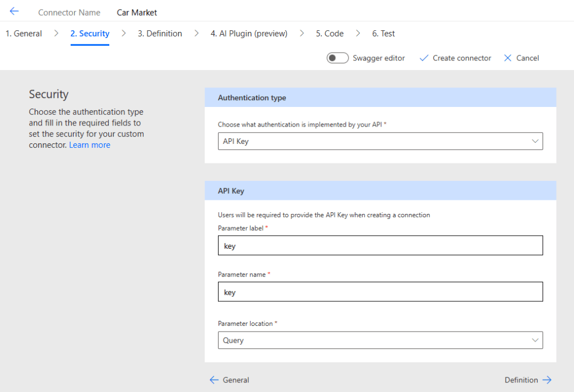The image size is (574, 392).
Task: Click into the Parameter label field
Action: (x=379, y=245)
